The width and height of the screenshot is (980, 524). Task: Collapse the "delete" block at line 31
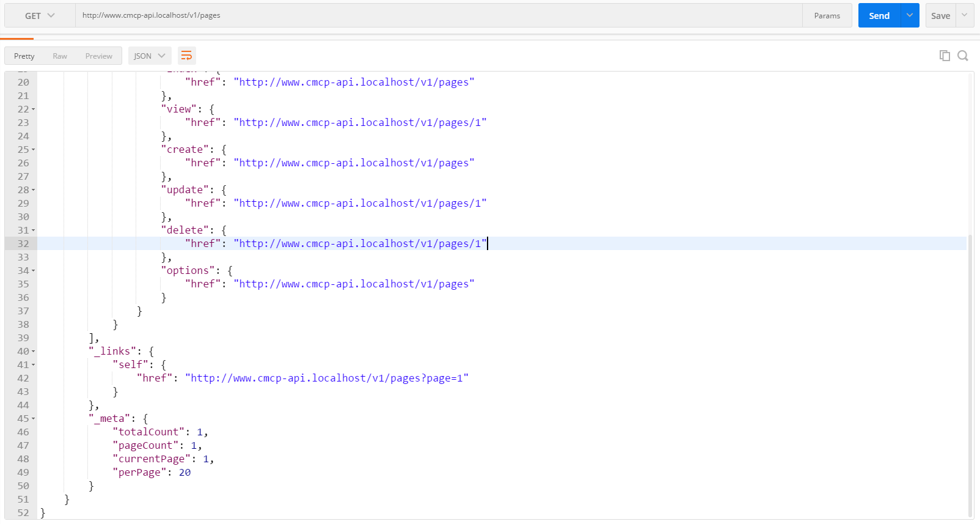click(x=34, y=231)
